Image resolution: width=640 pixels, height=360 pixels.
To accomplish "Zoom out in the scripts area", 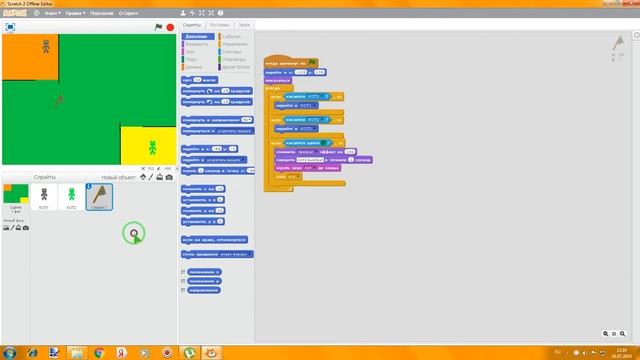I will (606, 333).
